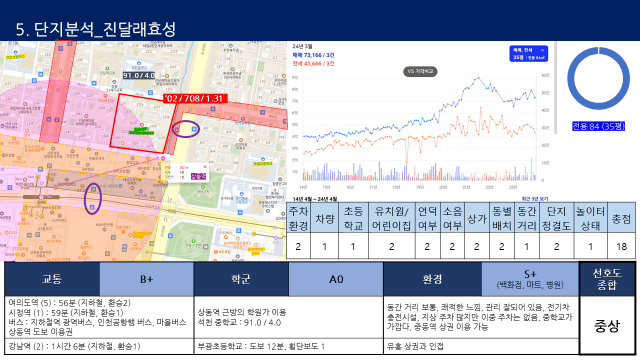The height and width of the screenshot is (360, 640).
Task: Click the 환경 category cell
Action: point(432,279)
